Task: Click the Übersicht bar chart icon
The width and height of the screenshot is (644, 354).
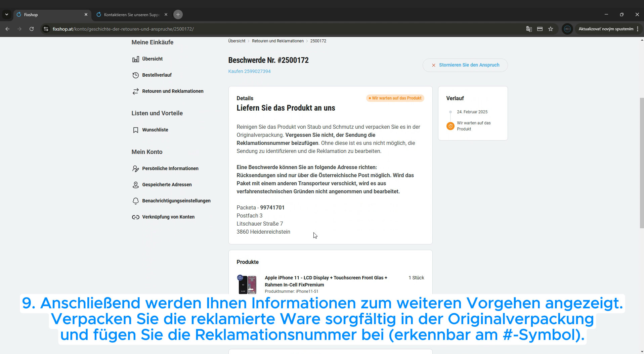Action: click(x=135, y=59)
